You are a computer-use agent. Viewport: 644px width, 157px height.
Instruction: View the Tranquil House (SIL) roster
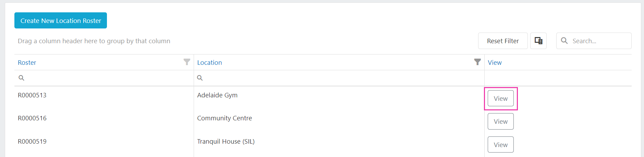(x=501, y=144)
